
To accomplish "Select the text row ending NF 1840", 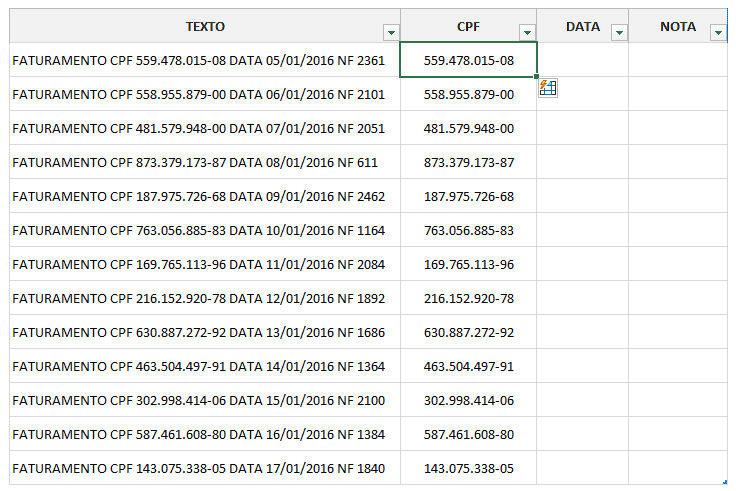I will 205,468.
